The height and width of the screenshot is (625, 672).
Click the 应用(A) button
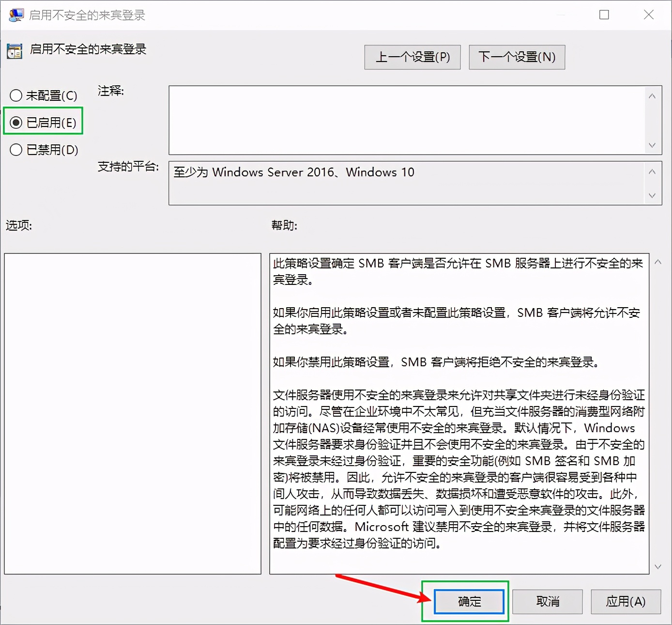pos(626,601)
